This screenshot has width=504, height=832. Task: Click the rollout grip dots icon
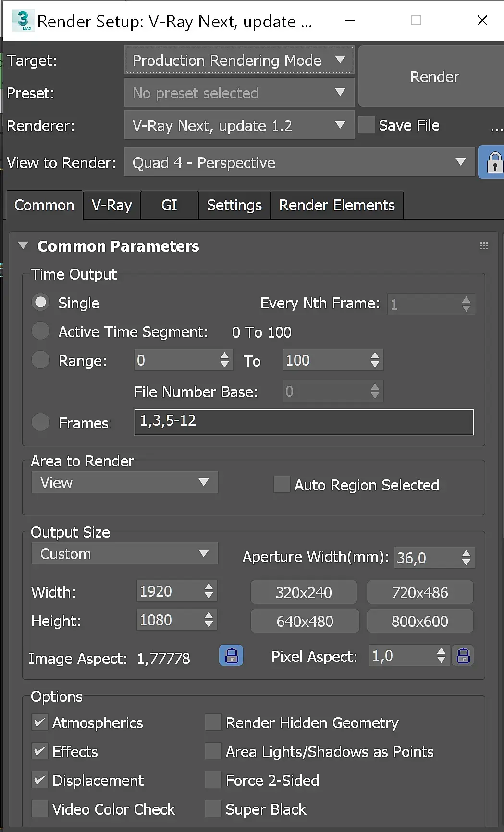[484, 246]
